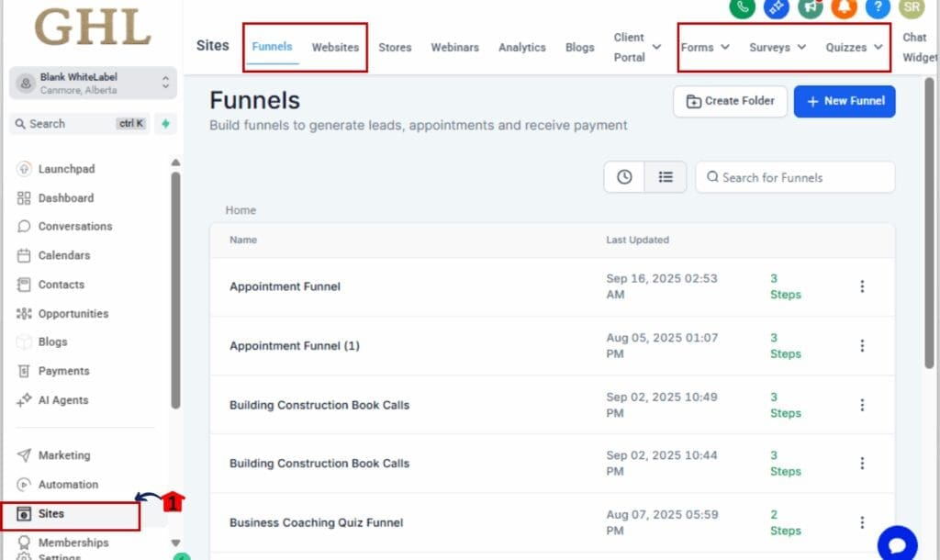
Task: Open Blank WhiteLabel account switcher
Action: 92,83
